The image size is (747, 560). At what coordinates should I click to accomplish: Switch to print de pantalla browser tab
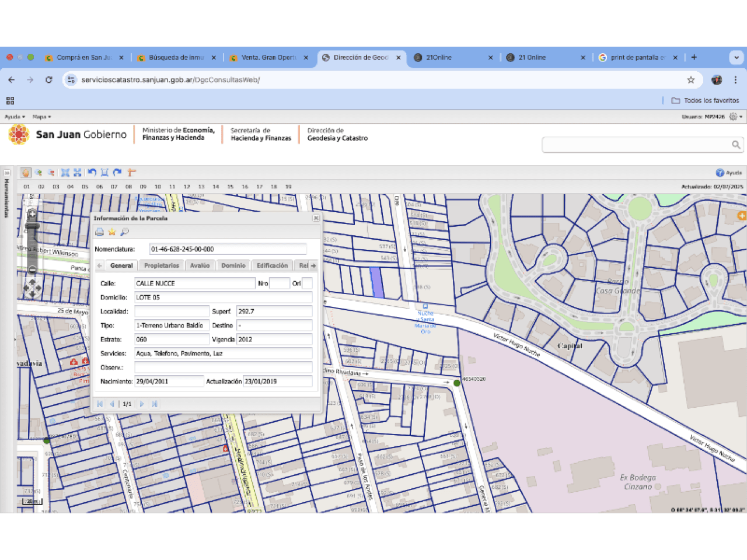pos(637,58)
